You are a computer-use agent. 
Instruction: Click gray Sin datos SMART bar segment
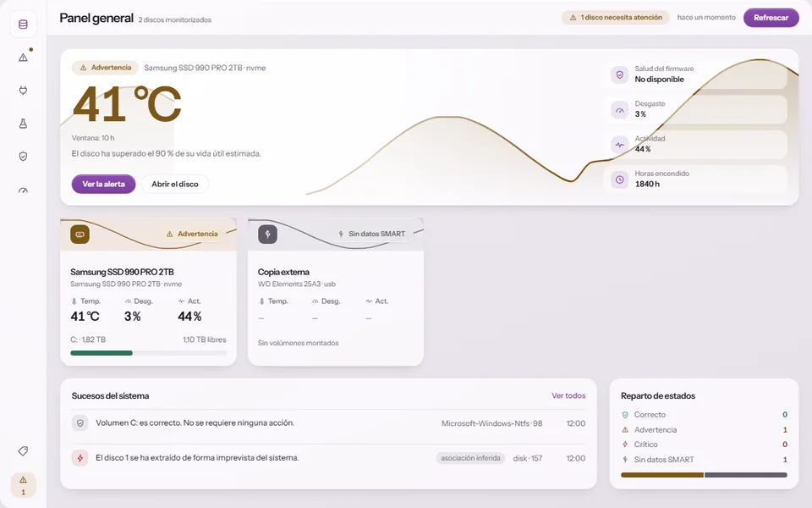coord(746,475)
